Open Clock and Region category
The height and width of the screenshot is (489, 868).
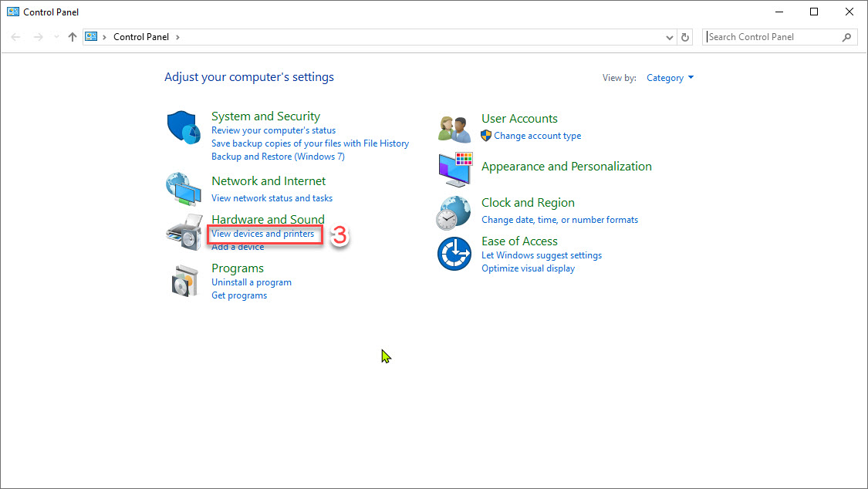(528, 202)
